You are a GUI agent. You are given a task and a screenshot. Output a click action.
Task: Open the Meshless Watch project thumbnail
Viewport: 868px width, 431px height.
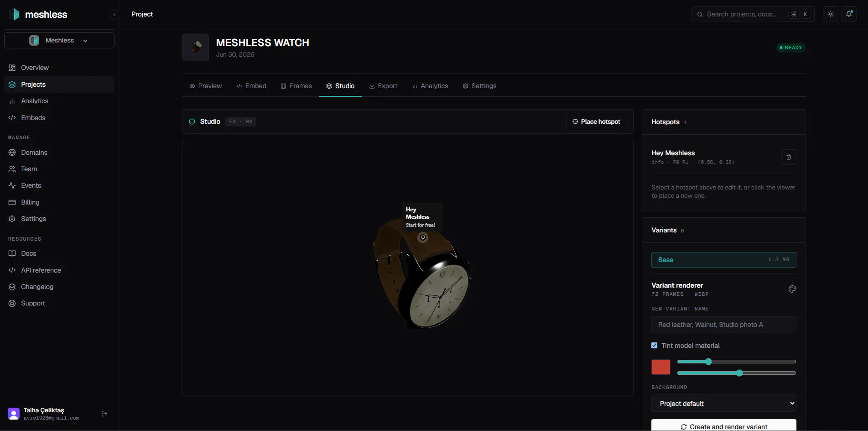195,47
